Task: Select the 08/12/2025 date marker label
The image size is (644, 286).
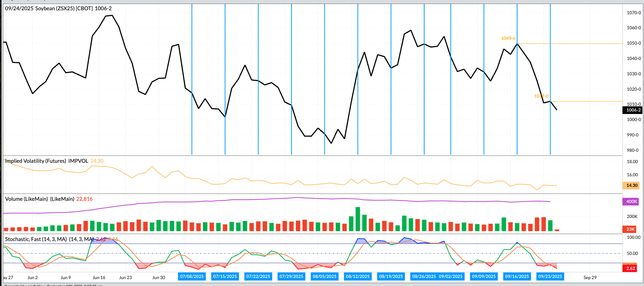Action: pyautogui.click(x=358, y=276)
